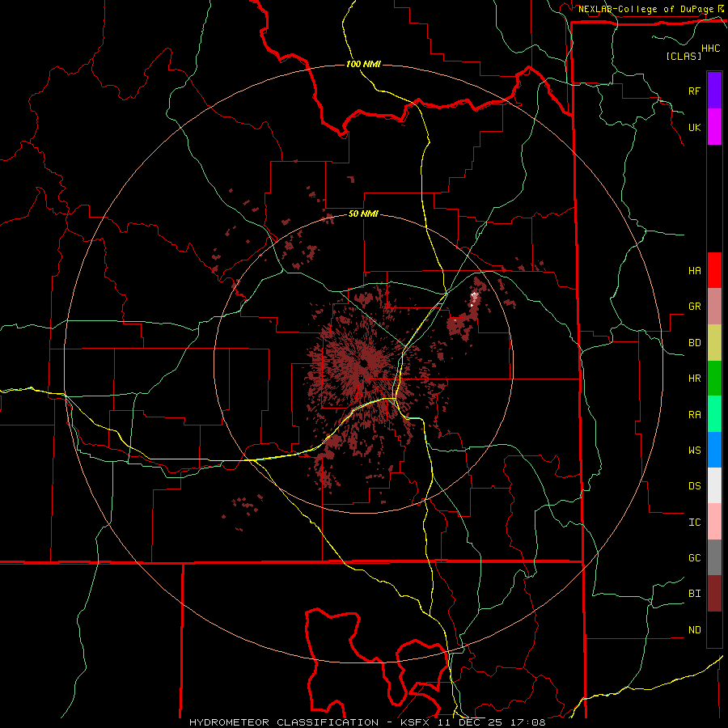Click the BD yellow color swatch
Screen dimensions: 728x728
[x=714, y=343]
